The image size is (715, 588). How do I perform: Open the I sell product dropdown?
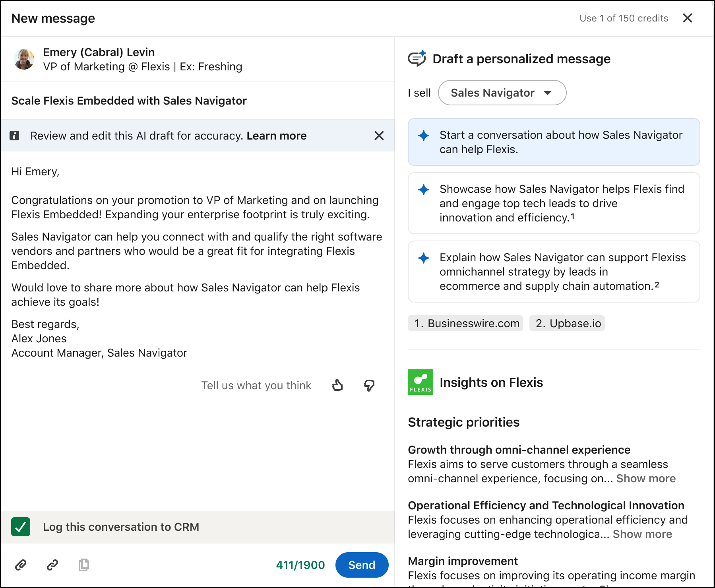[x=502, y=93]
